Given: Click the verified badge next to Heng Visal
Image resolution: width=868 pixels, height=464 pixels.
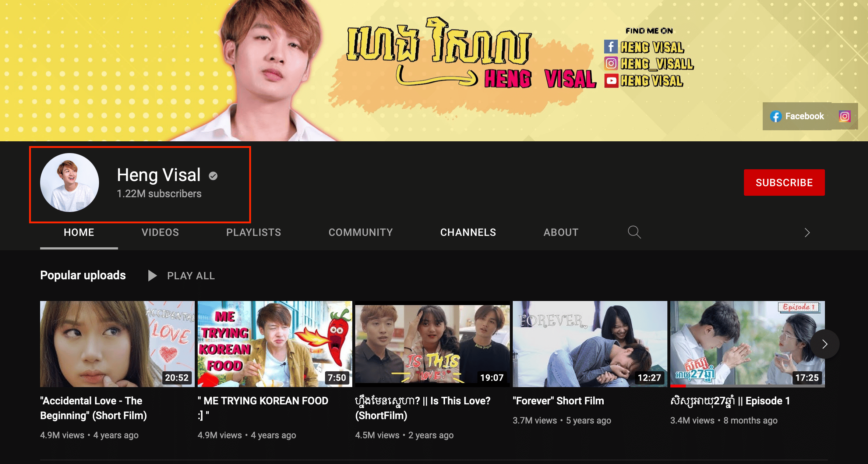Looking at the screenshot, I should pos(213,176).
